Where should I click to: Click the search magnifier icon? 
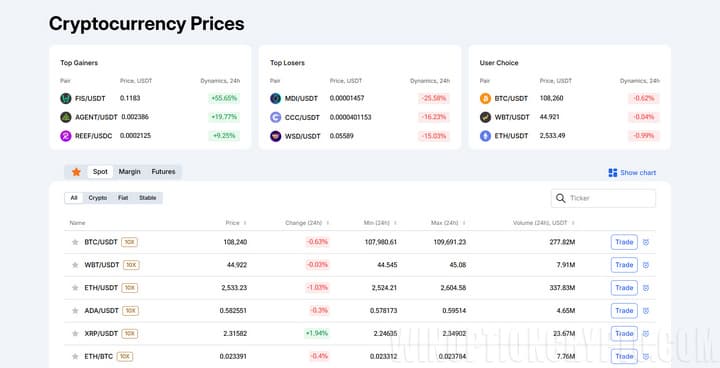pyautogui.click(x=560, y=198)
